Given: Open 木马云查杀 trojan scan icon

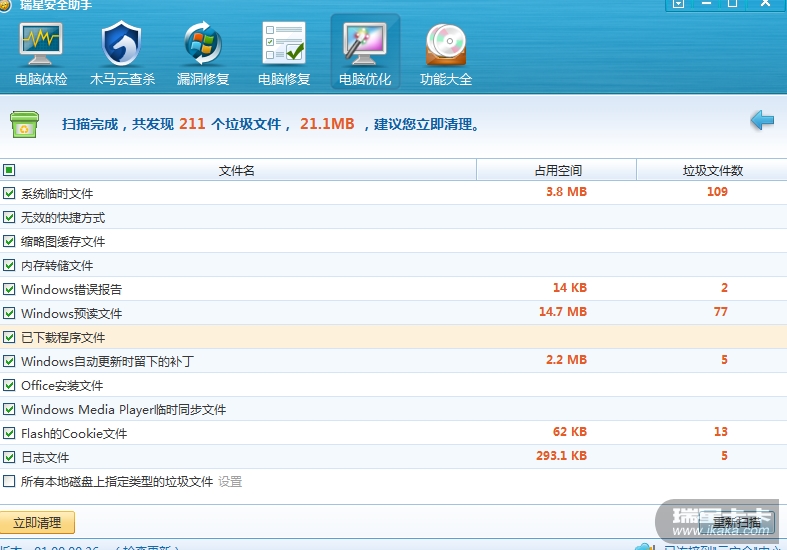Looking at the screenshot, I should pyautogui.click(x=122, y=54).
